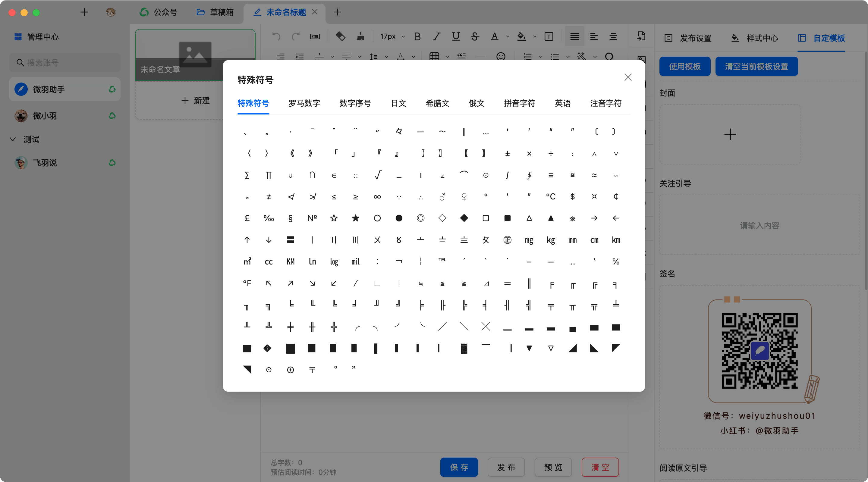
Task: Switch to the 罗马数字 tab
Action: [x=304, y=103]
